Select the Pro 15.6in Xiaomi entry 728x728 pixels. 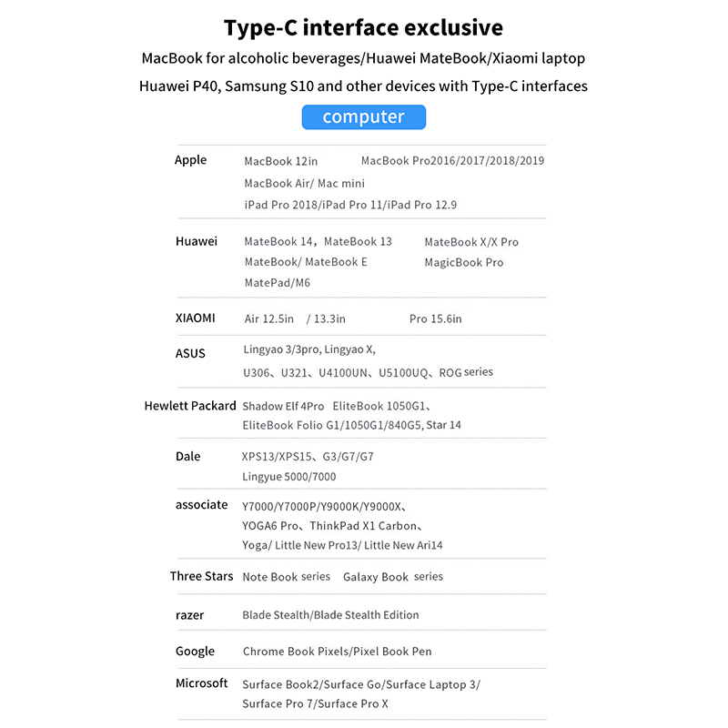[436, 318]
